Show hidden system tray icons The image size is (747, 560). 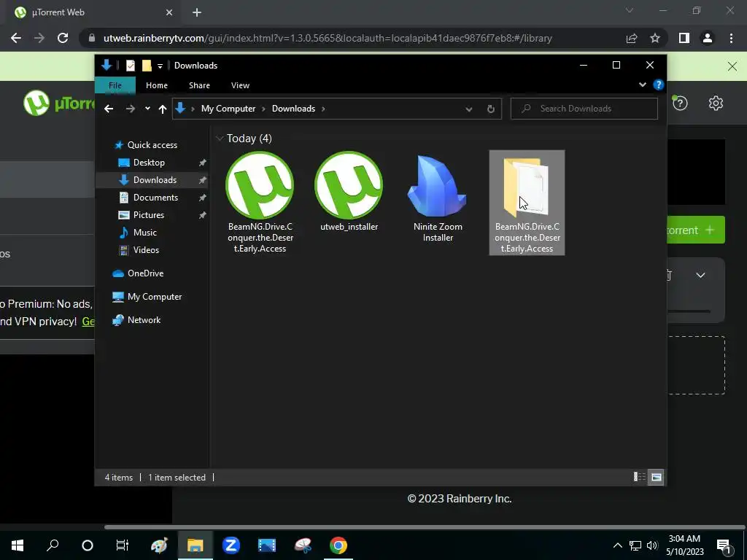pyautogui.click(x=617, y=545)
